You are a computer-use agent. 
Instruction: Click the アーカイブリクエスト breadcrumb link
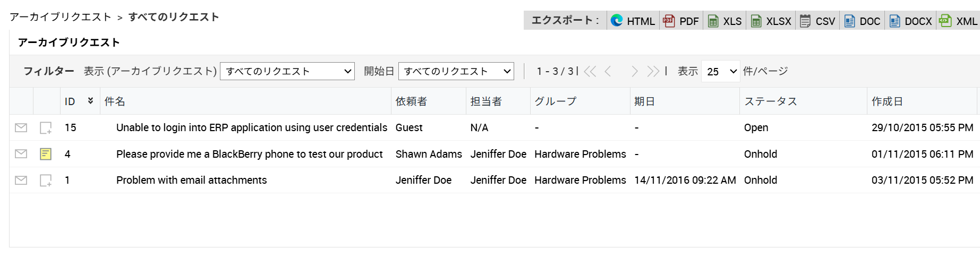click(x=61, y=17)
